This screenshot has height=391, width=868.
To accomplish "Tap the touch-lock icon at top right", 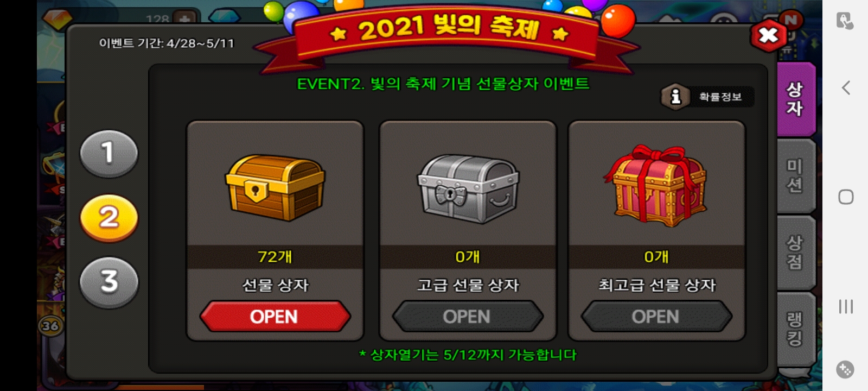I will pos(845,21).
